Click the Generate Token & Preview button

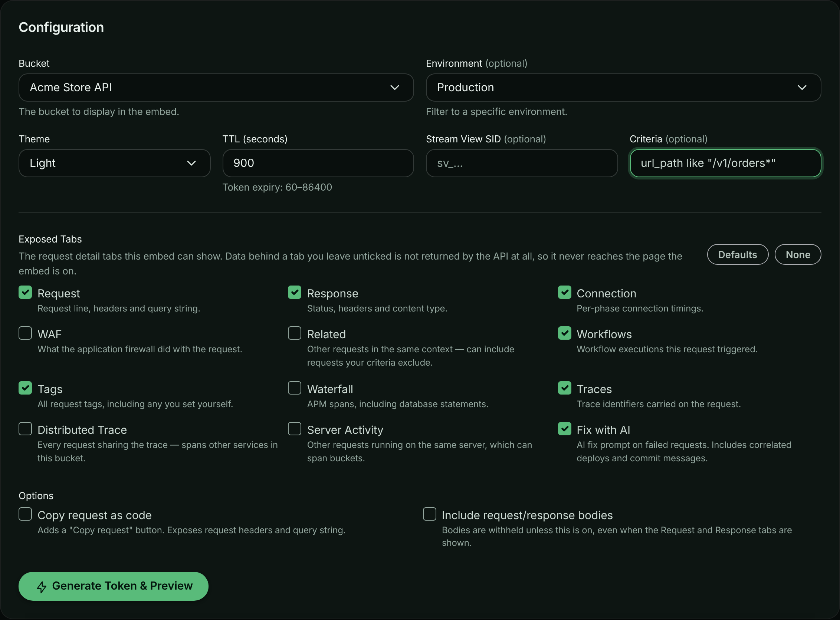point(114,586)
